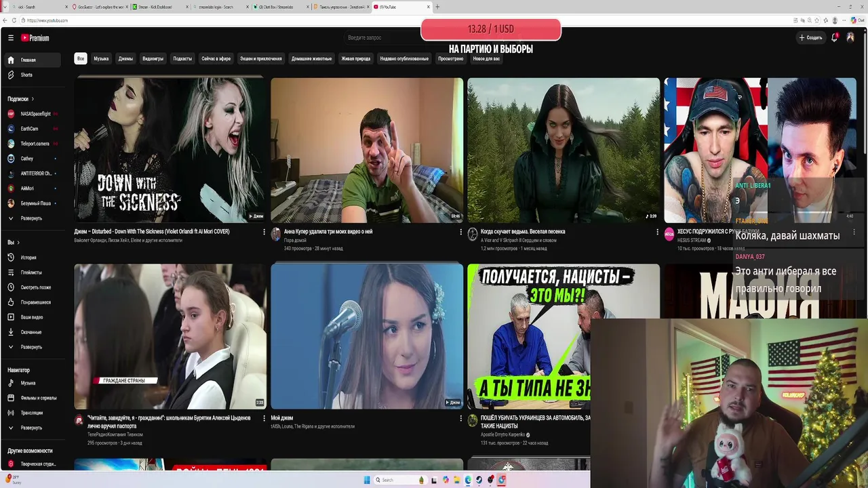This screenshot has width=868, height=488.
Task: Select the Музыка filter chip
Action: pos(101,59)
